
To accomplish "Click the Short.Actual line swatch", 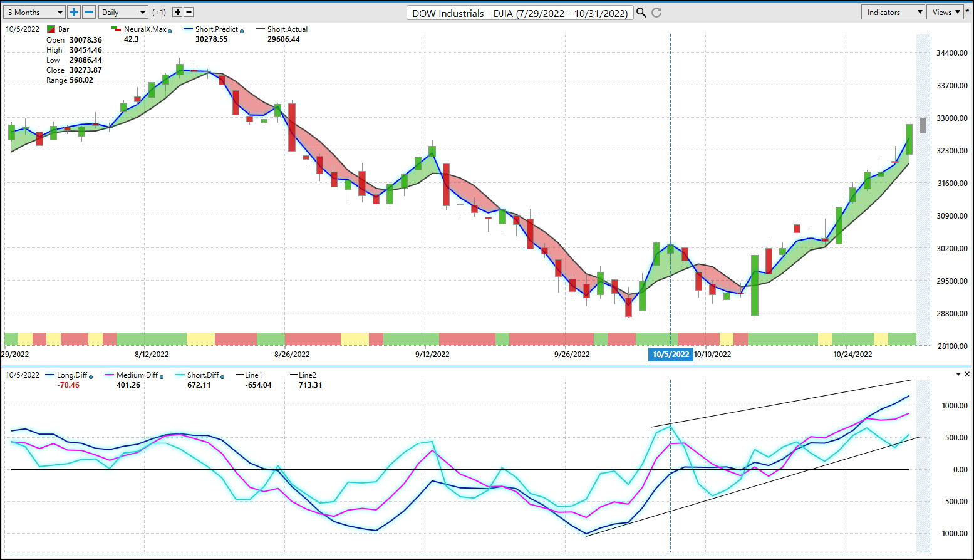I will point(260,29).
